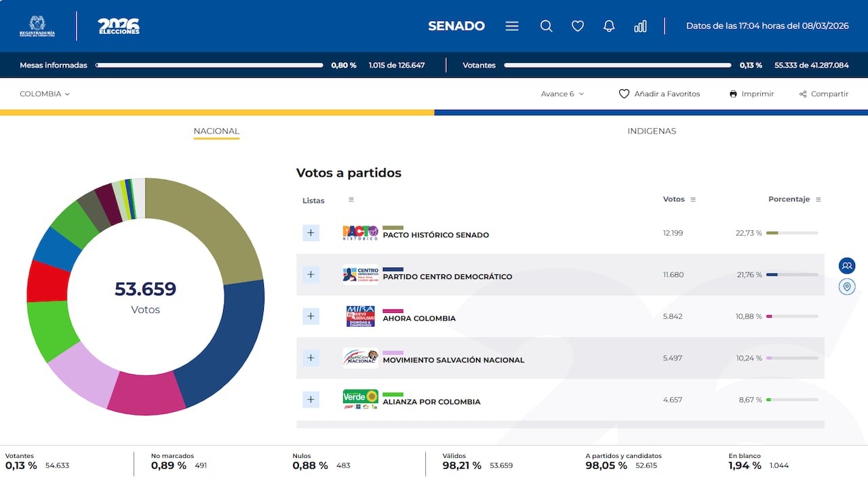Open the statistics bar chart icon

point(639,26)
